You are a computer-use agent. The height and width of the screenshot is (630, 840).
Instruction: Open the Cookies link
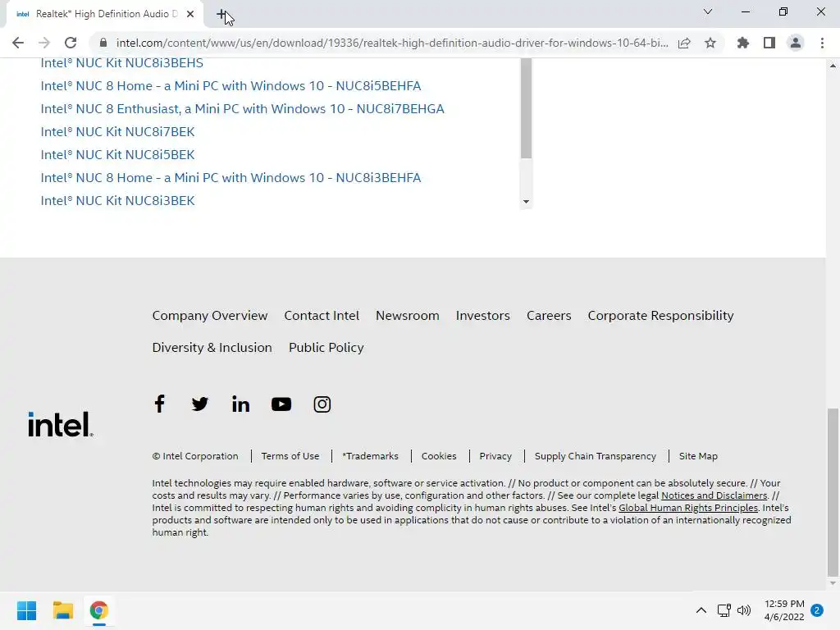[x=439, y=456]
